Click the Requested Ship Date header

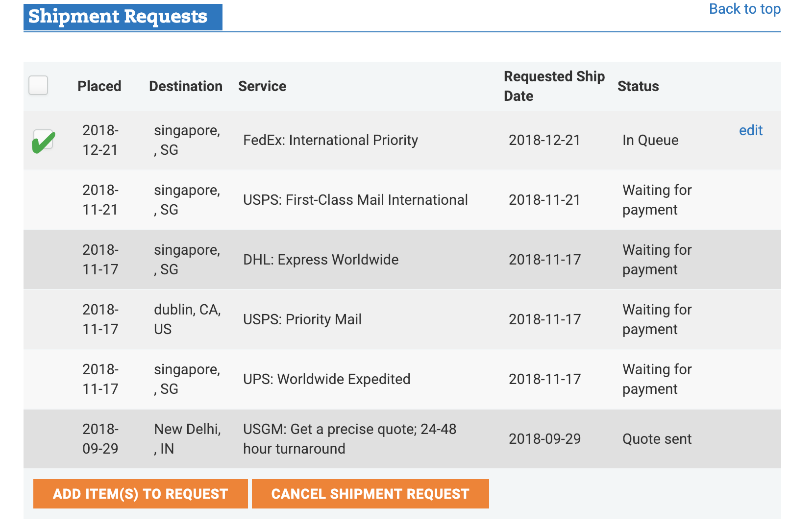[x=554, y=86]
